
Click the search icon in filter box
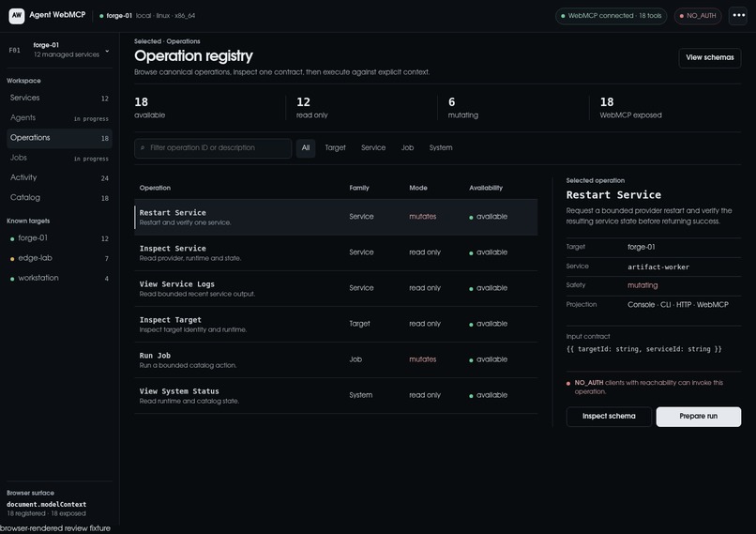tap(143, 148)
